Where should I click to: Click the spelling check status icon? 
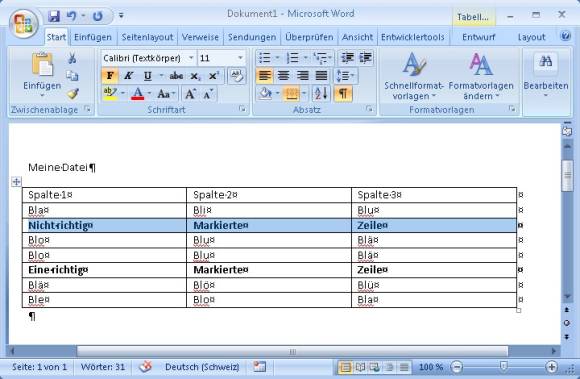point(146,367)
